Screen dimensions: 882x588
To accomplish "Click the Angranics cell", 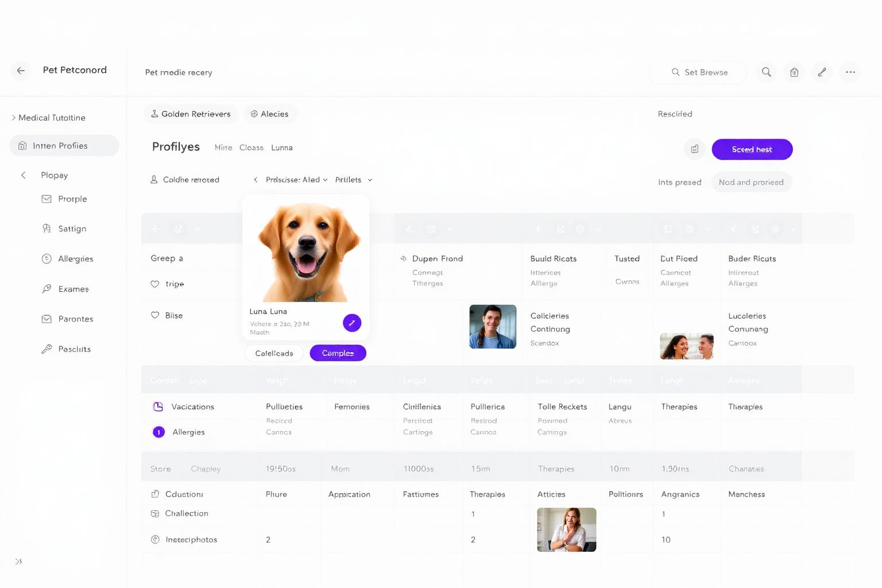I will point(680,494).
